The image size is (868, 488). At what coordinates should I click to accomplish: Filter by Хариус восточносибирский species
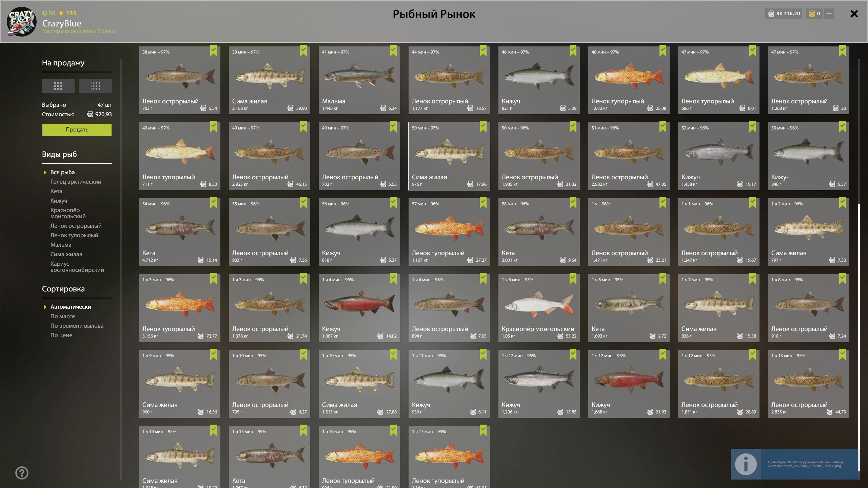tap(77, 267)
